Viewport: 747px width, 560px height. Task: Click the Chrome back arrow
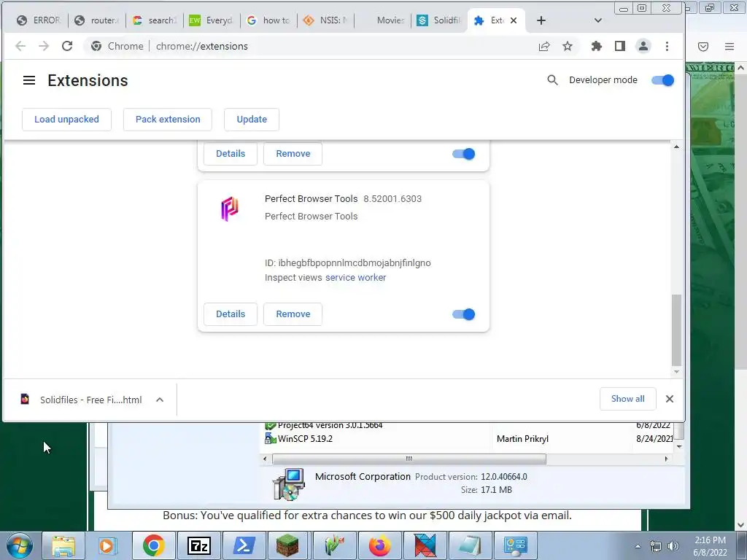point(20,46)
